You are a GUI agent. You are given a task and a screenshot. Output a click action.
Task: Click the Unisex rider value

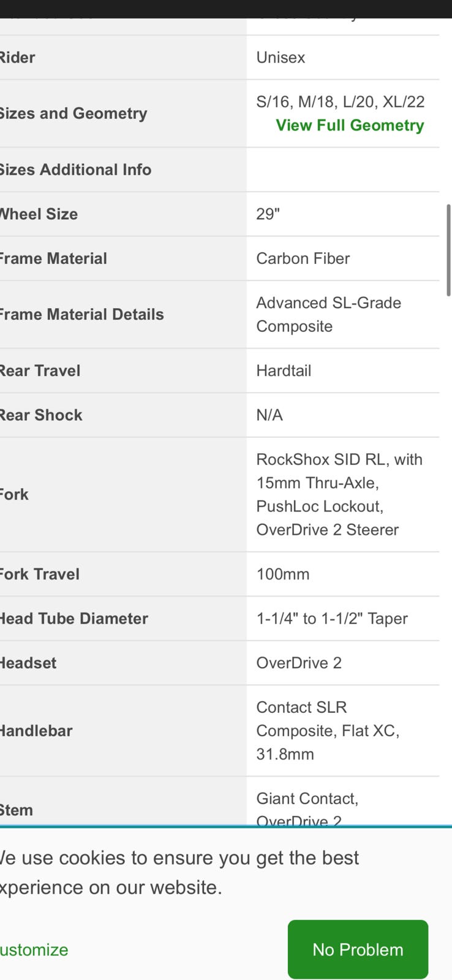[x=281, y=58]
